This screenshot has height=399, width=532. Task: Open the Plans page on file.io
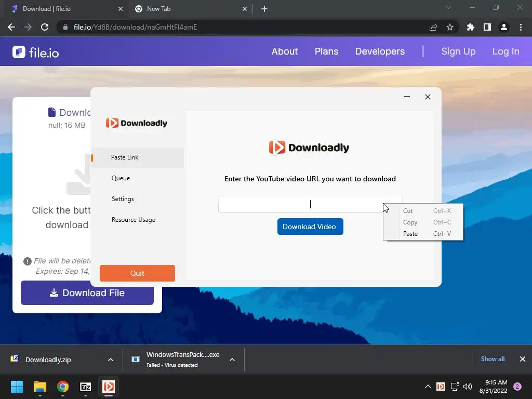pyautogui.click(x=326, y=51)
